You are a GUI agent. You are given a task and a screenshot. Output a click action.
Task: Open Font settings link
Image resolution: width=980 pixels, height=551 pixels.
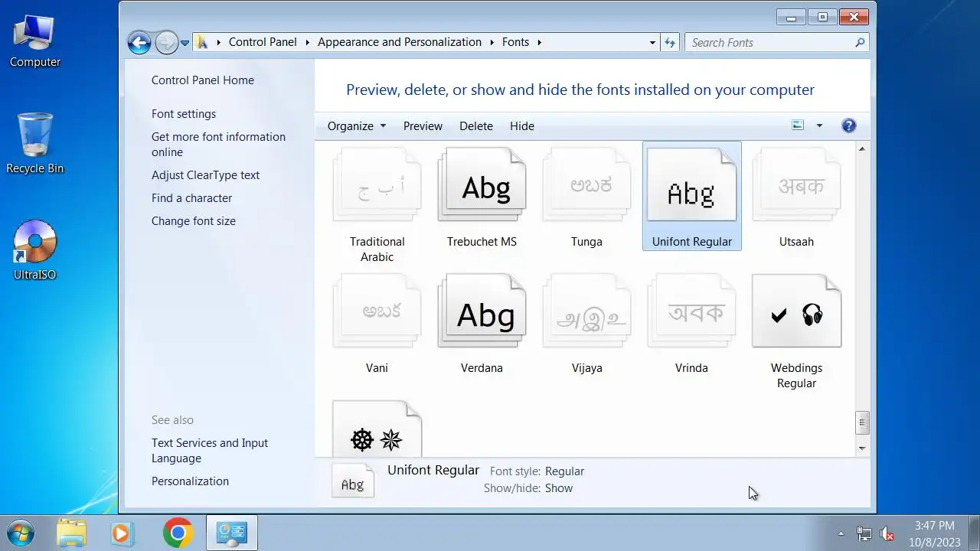(184, 114)
